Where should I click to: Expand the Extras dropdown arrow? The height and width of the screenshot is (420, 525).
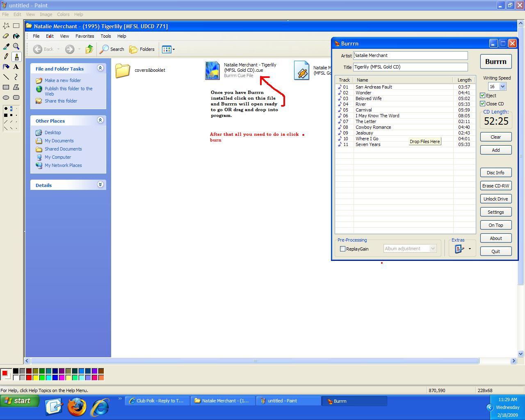tap(470, 249)
